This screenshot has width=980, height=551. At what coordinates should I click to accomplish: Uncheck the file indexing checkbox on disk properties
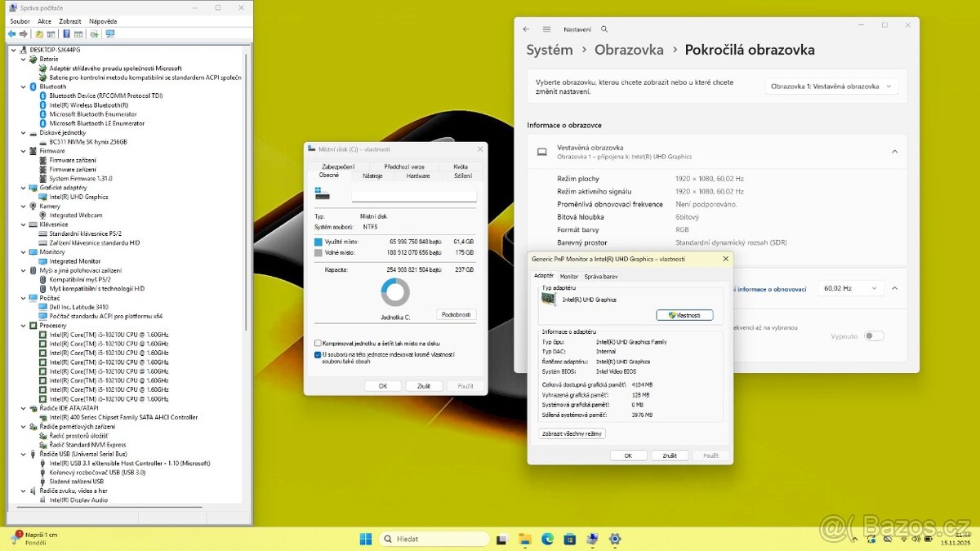[x=317, y=355]
